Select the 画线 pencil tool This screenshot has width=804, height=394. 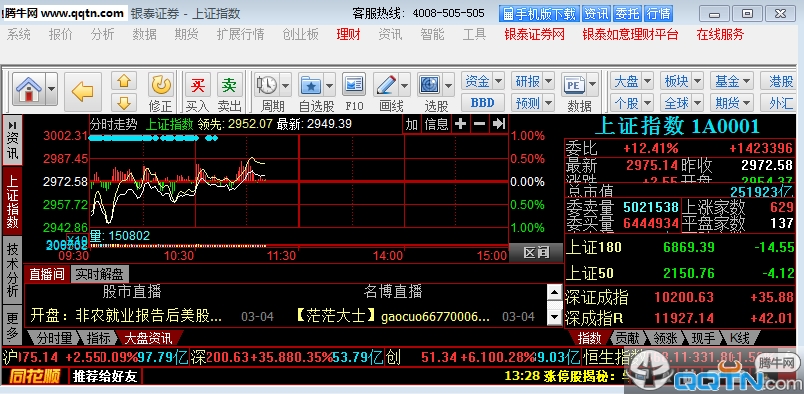point(385,85)
